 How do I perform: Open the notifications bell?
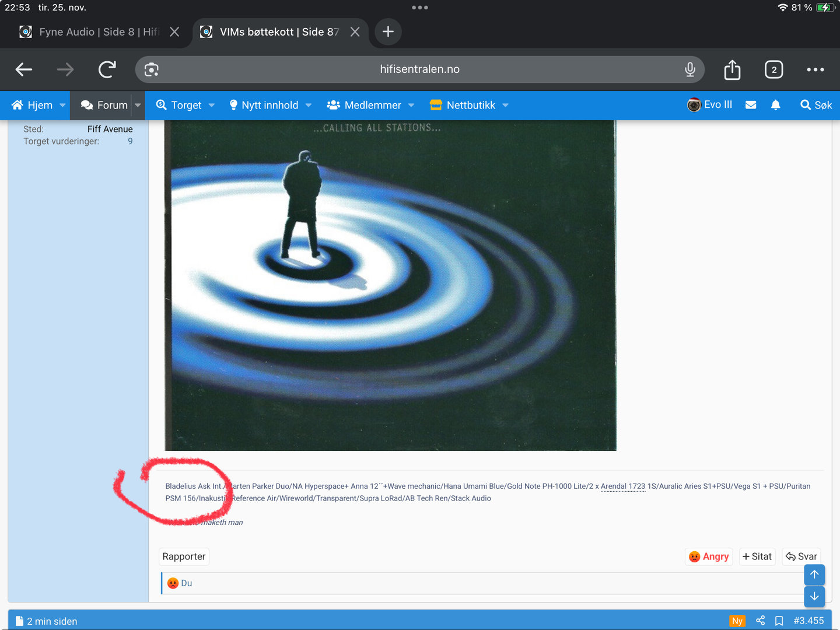point(775,105)
